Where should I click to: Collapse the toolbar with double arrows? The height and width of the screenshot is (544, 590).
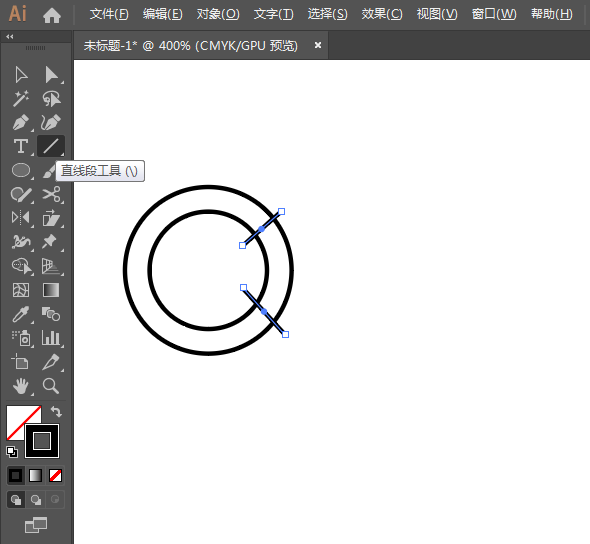[10, 36]
